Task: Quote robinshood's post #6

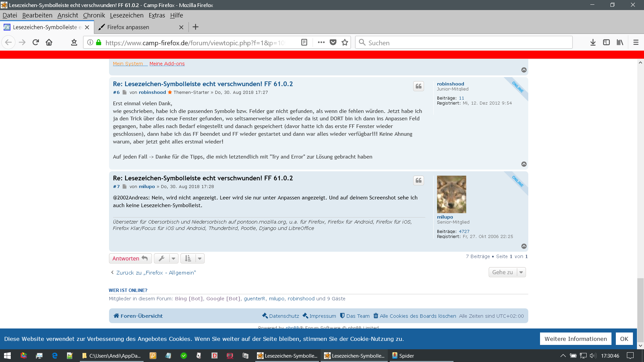Action: tap(418, 86)
